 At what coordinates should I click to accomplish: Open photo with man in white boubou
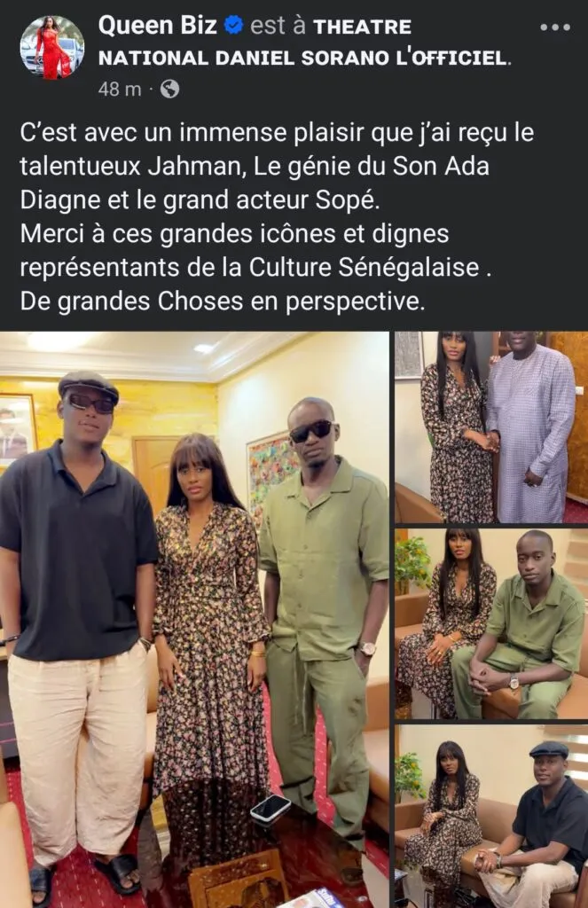[x=491, y=427]
